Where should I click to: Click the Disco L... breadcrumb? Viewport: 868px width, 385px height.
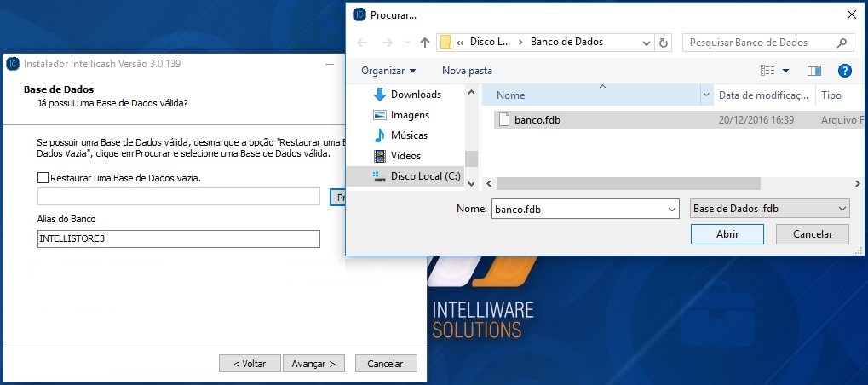click(490, 42)
